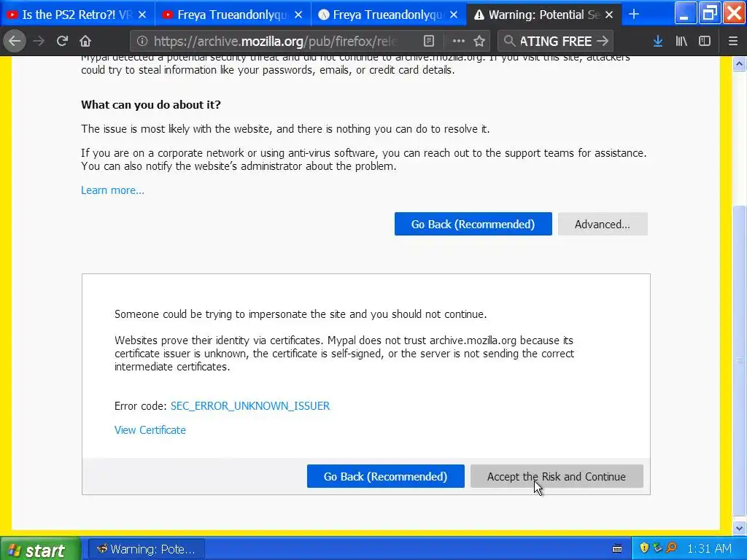Click the forward navigation arrow
747x560 pixels.
coord(39,41)
